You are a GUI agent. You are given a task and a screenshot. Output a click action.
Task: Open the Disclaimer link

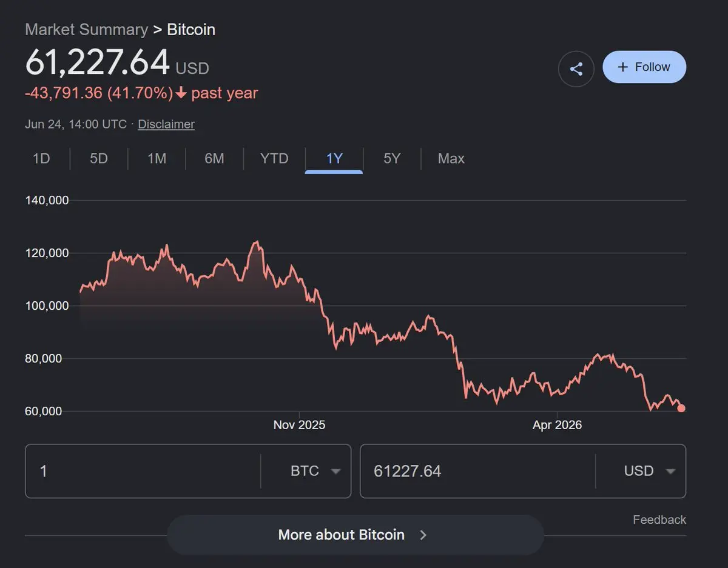pos(166,124)
